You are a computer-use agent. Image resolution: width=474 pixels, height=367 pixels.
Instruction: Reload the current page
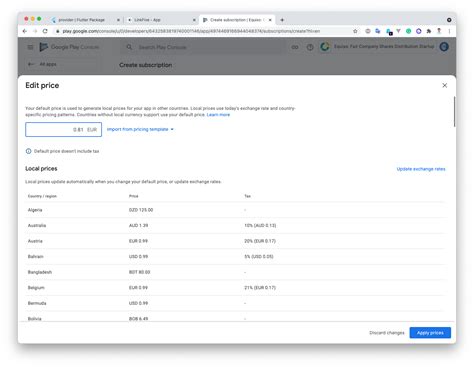(x=45, y=31)
